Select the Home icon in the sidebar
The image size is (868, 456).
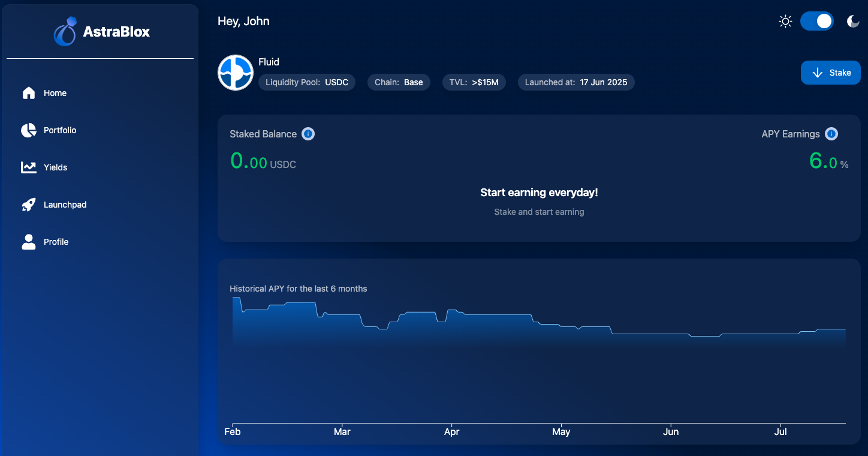click(x=29, y=93)
